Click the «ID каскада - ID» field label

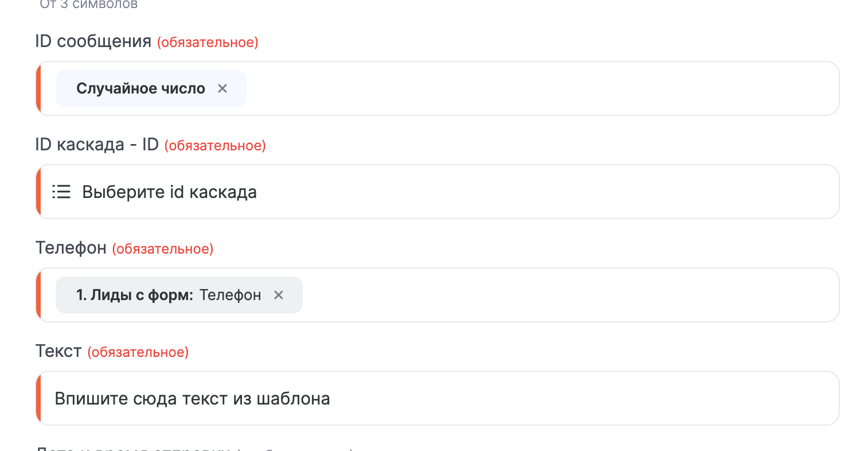click(96, 144)
